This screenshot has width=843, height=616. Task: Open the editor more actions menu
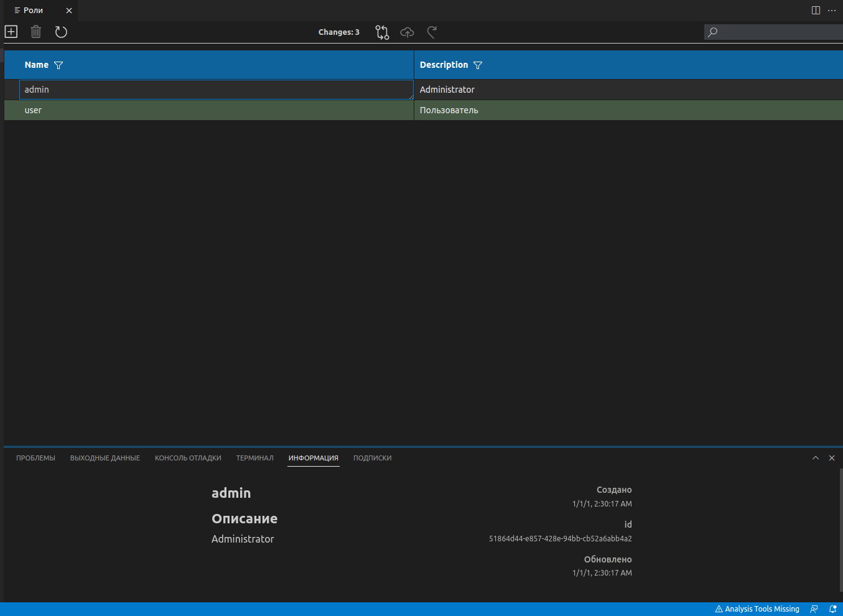pos(832,11)
